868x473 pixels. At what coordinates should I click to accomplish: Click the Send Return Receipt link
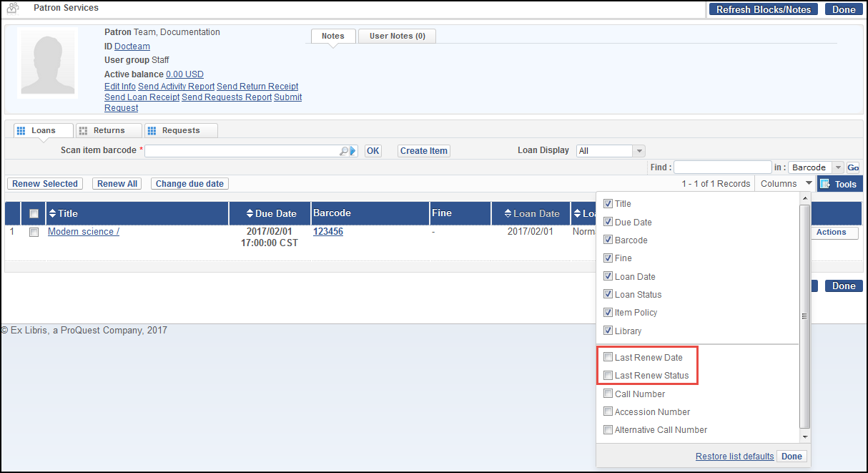coord(257,87)
